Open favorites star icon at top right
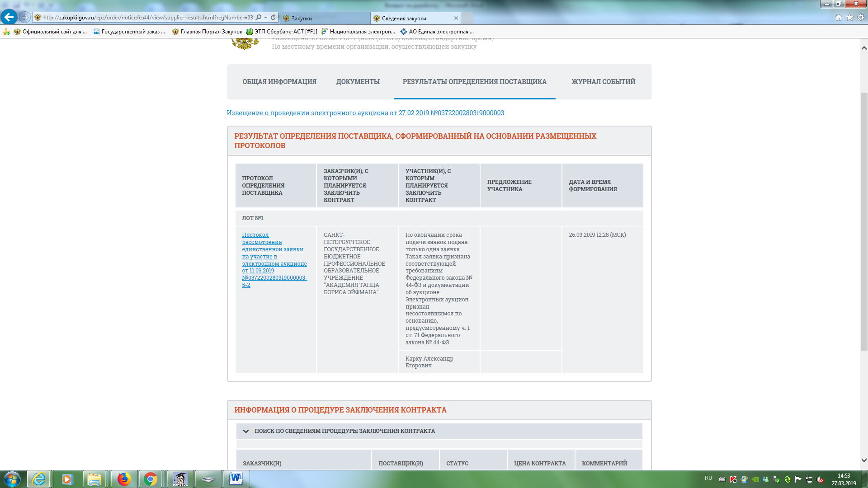This screenshot has height=488, width=868. [x=849, y=18]
